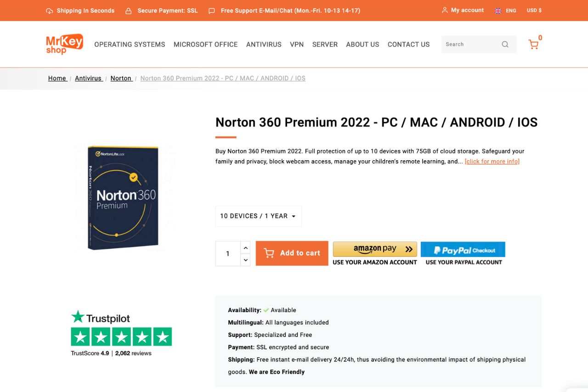Open the USD currency selector
Screen dimensions: 588x392
coord(534,10)
